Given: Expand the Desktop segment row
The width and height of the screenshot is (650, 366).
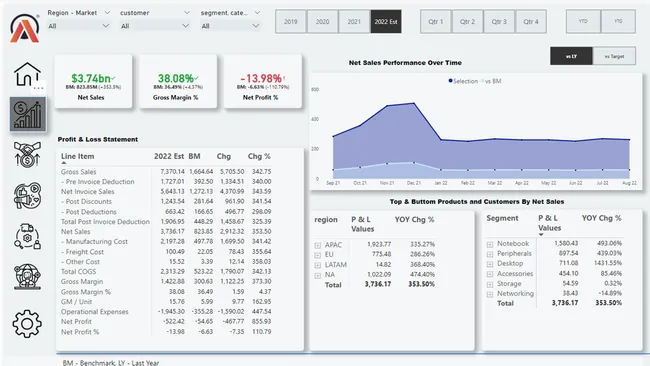Looking at the screenshot, I should pos(490,264).
